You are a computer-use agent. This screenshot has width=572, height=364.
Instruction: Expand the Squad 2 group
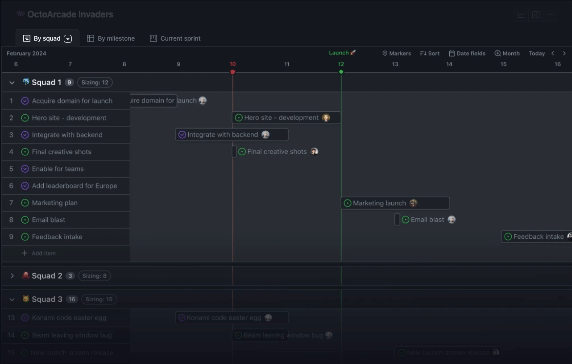[x=12, y=276]
